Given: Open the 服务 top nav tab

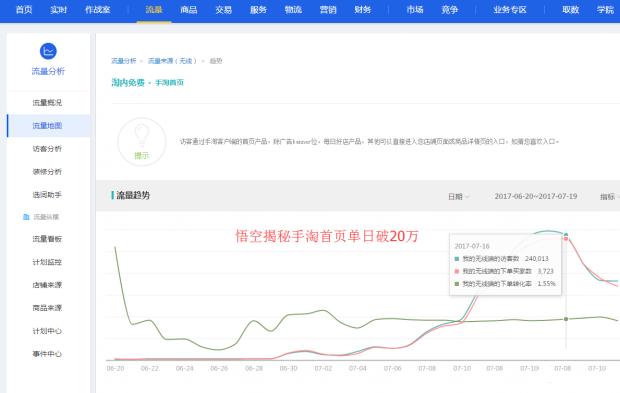Looking at the screenshot, I should [x=258, y=10].
